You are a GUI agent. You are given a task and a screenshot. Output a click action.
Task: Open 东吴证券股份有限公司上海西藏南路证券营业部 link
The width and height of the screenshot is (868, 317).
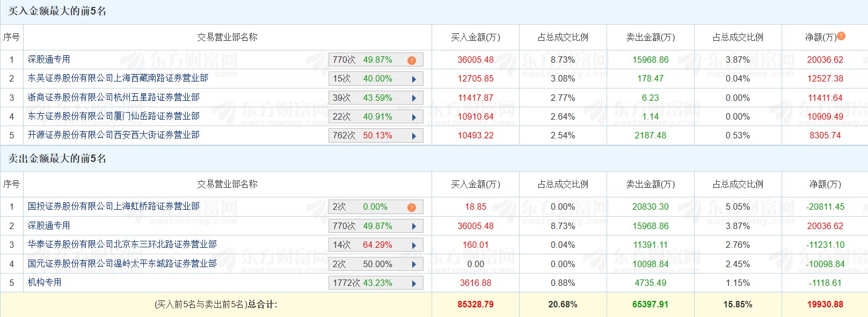click(x=118, y=78)
